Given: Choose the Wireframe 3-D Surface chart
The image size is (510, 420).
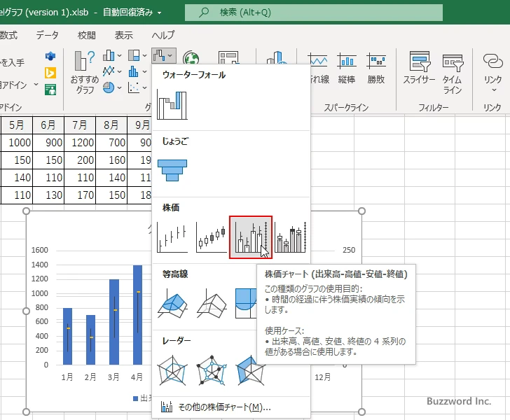Looking at the screenshot, I should click(212, 304).
